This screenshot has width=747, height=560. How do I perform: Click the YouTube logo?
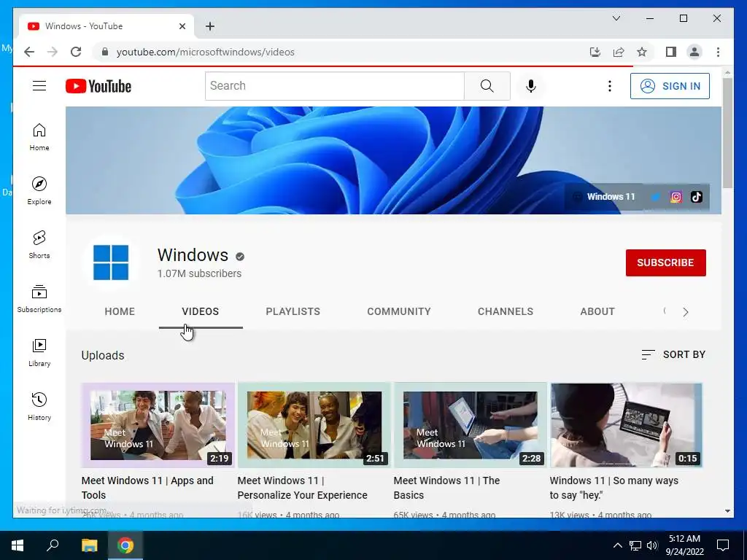click(x=98, y=86)
